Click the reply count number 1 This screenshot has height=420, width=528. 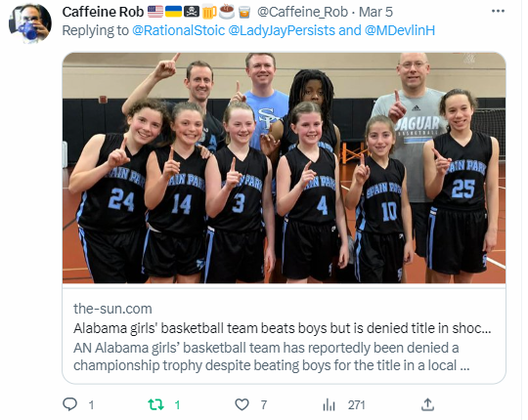(91, 405)
